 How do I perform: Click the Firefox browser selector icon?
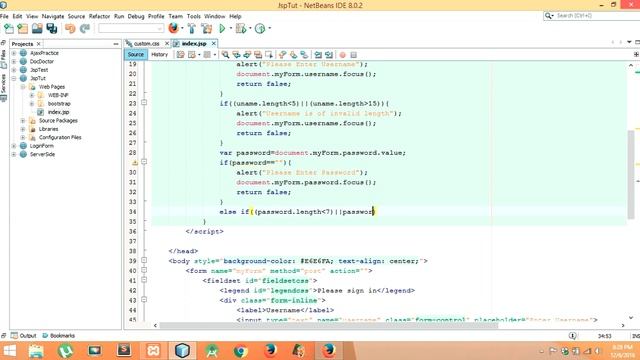[173, 28]
